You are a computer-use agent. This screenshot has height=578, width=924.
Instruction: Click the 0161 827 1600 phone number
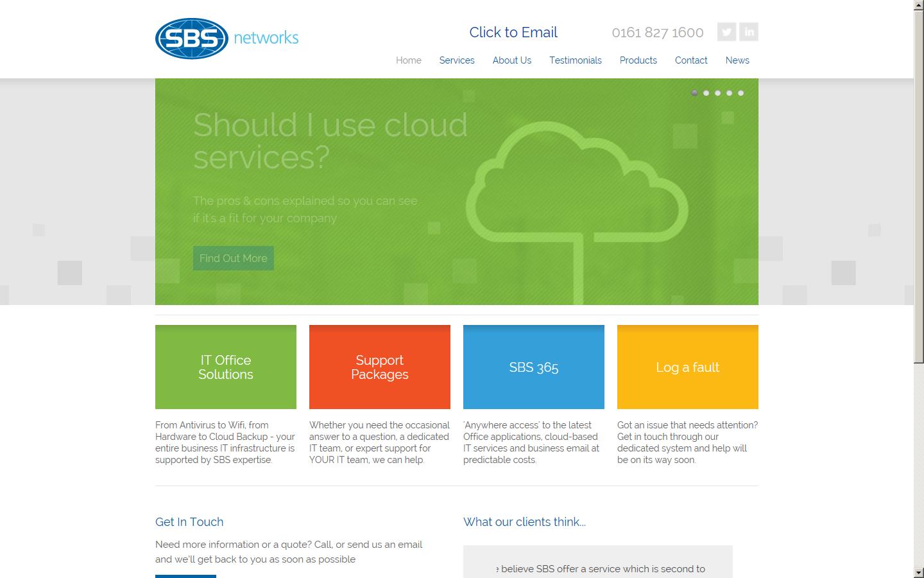(x=657, y=32)
